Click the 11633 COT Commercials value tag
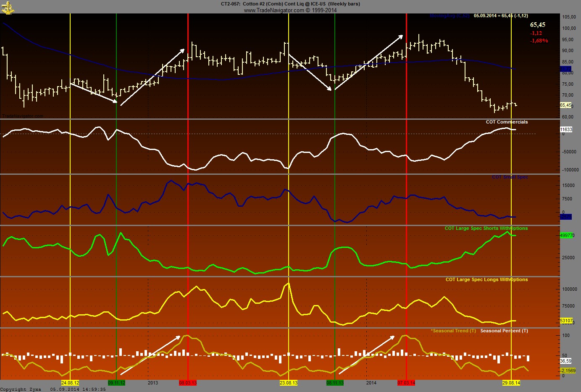The width and height of the screenshot is (581, 392). (566, 129)
